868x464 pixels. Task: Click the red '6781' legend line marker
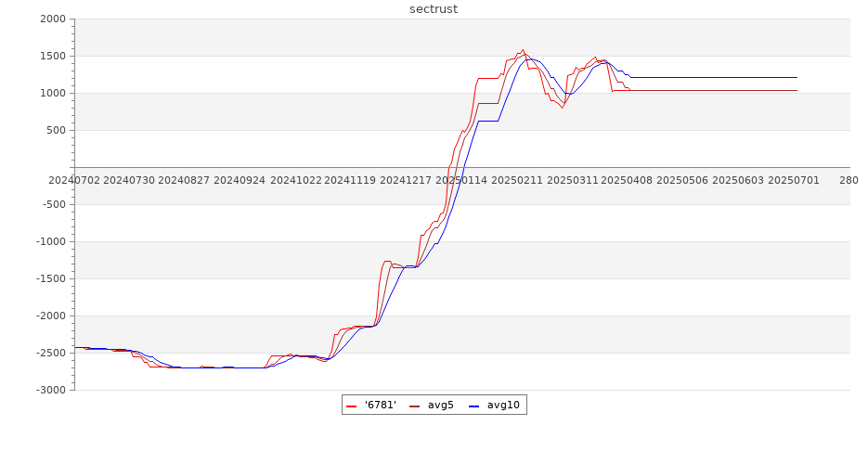click(x=351, y=406)
